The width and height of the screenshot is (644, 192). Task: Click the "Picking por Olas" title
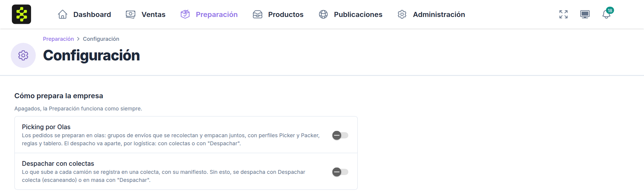46,127
